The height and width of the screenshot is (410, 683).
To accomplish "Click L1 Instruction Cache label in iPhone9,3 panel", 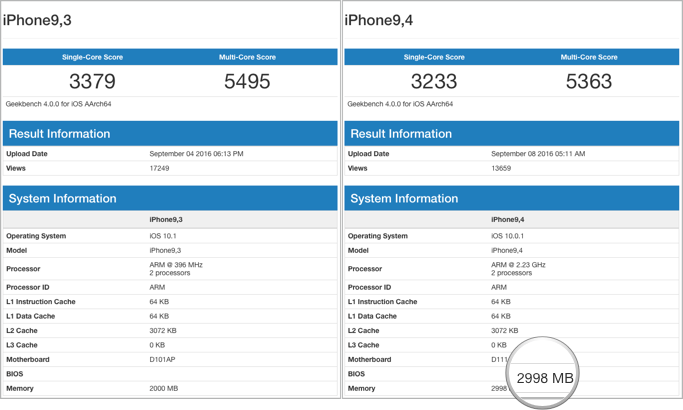I will 41,302.
